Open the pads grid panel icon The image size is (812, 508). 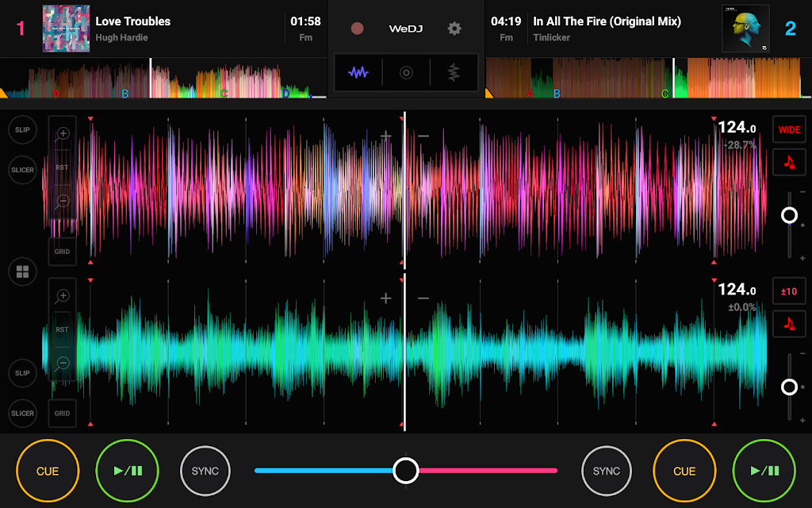click(22, 272)
